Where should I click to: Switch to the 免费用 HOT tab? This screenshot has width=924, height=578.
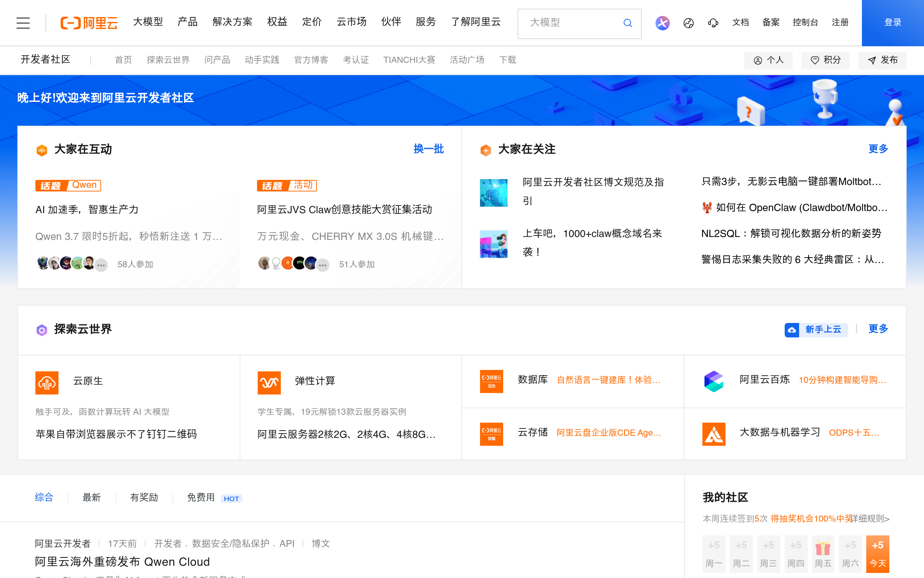214,498
